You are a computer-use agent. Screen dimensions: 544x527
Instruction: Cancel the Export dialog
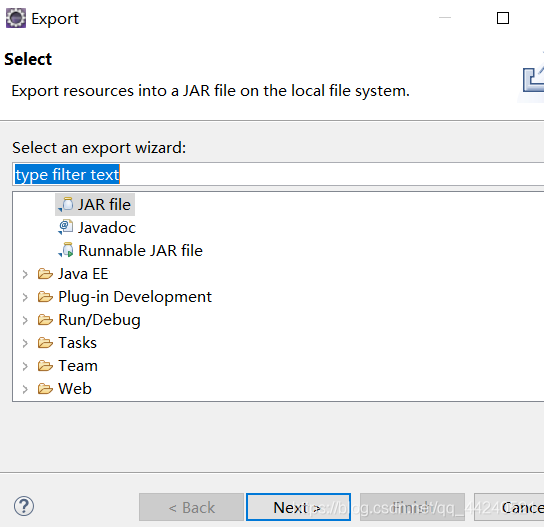(509, 507)
